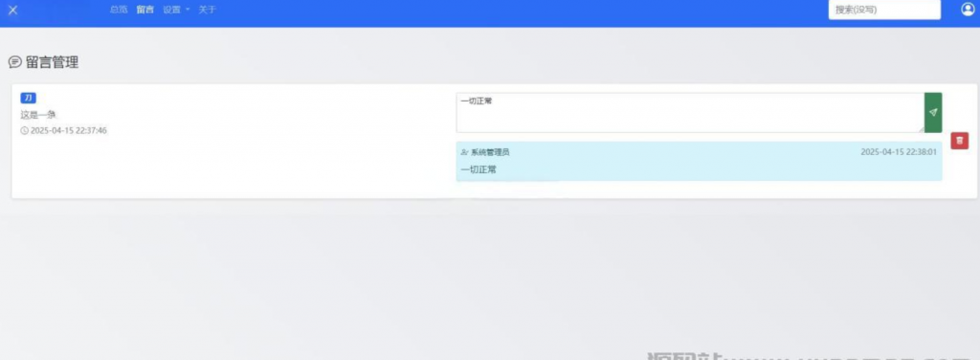Image resolution: width=980 pixels, height=360 pixels.
Task: Send the reply with green paper-plane button
Action: (x=933, y=113)
